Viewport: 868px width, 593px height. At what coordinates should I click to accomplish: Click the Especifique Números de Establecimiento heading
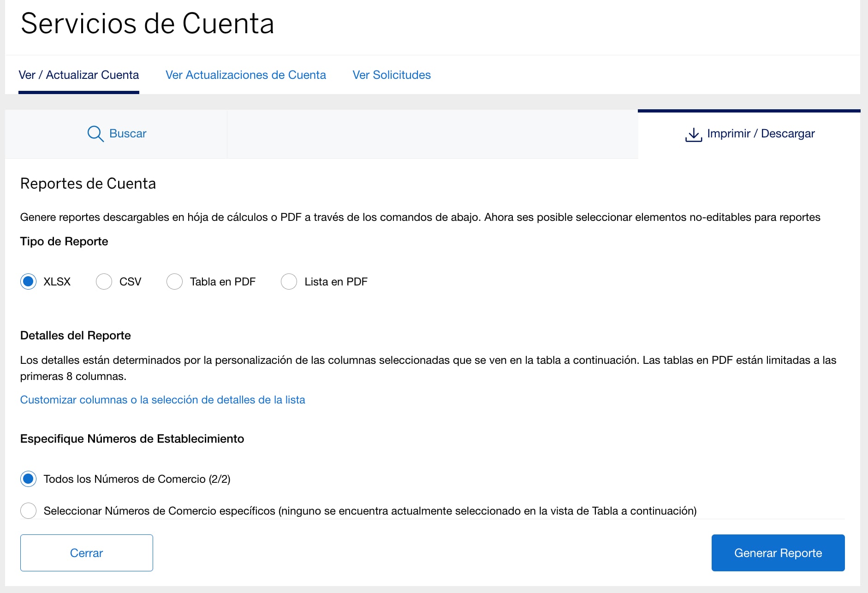(132, 439)
